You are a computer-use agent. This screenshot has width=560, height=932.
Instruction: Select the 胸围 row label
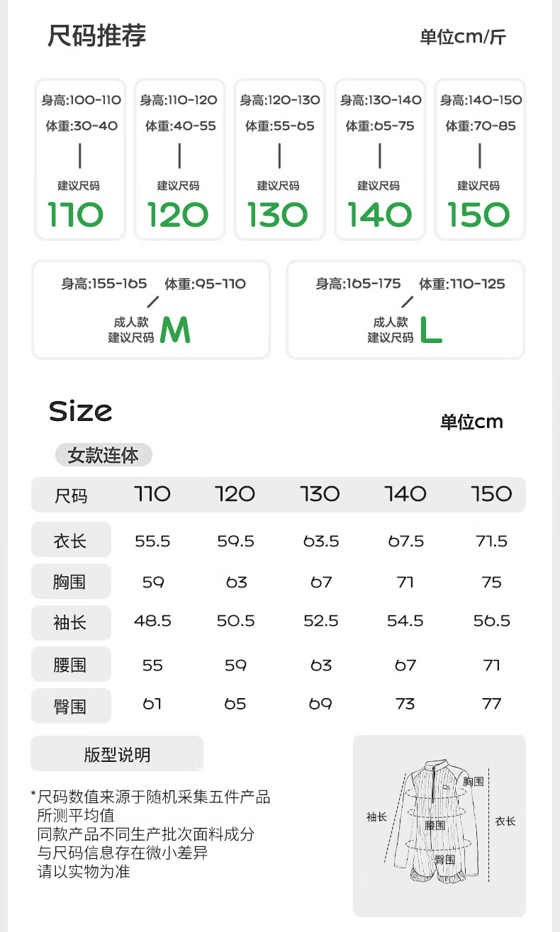pos(71,582)
